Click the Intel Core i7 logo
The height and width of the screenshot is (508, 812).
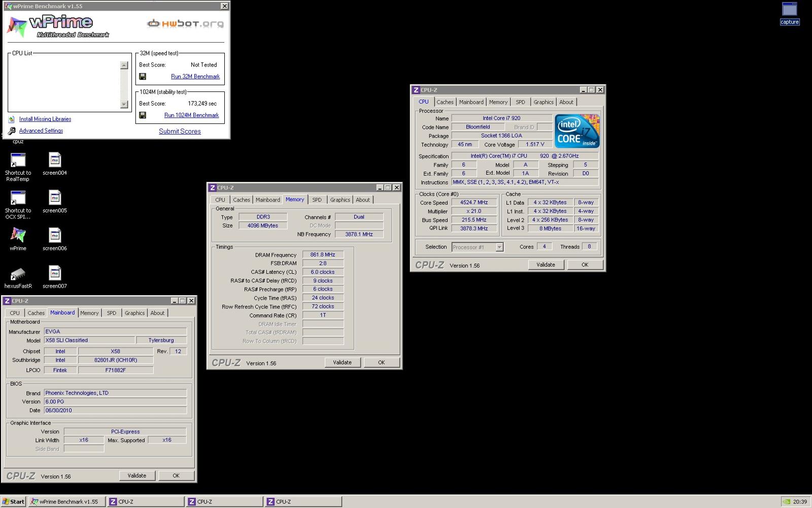click(577, 131)
